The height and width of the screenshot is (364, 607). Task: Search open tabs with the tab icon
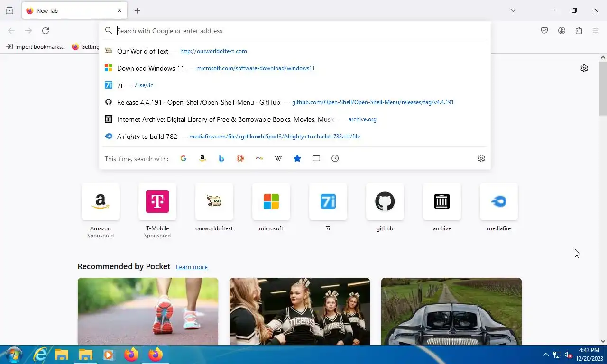coord(316,158)
